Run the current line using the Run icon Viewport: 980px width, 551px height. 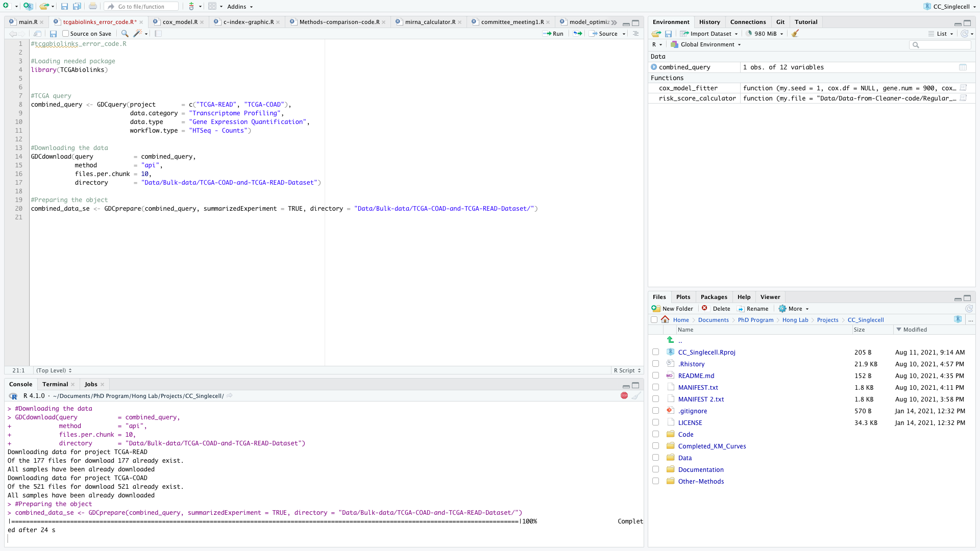click(553, 34)
